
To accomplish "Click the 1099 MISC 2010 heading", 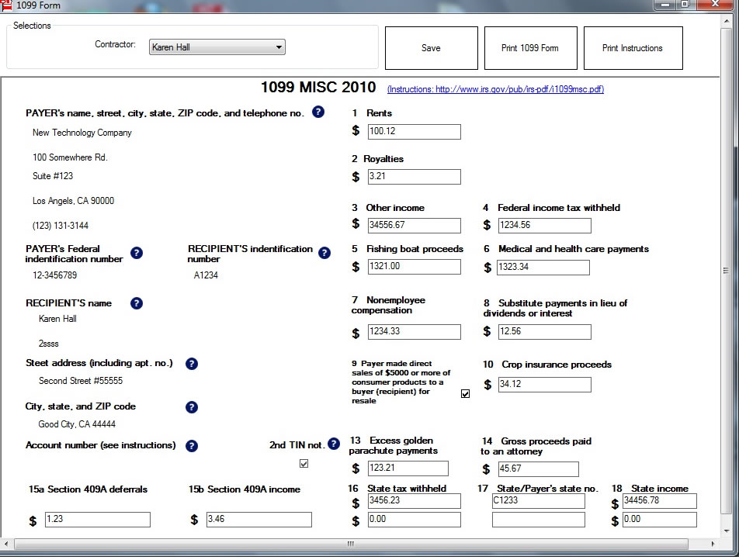I will click(x=318, y=87).
